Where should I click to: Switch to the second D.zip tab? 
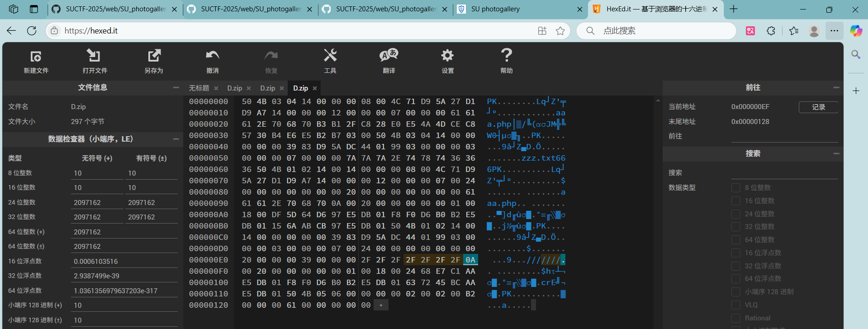268,88
